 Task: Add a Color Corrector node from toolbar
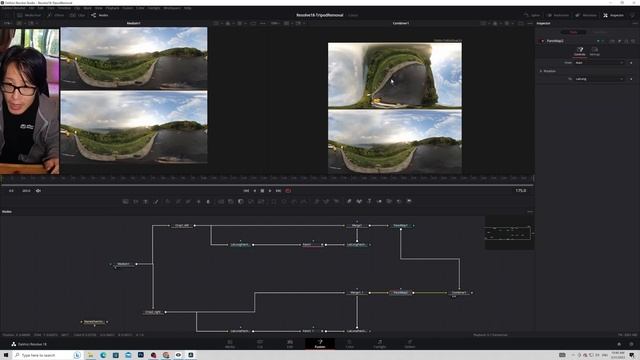click(168, 201)
